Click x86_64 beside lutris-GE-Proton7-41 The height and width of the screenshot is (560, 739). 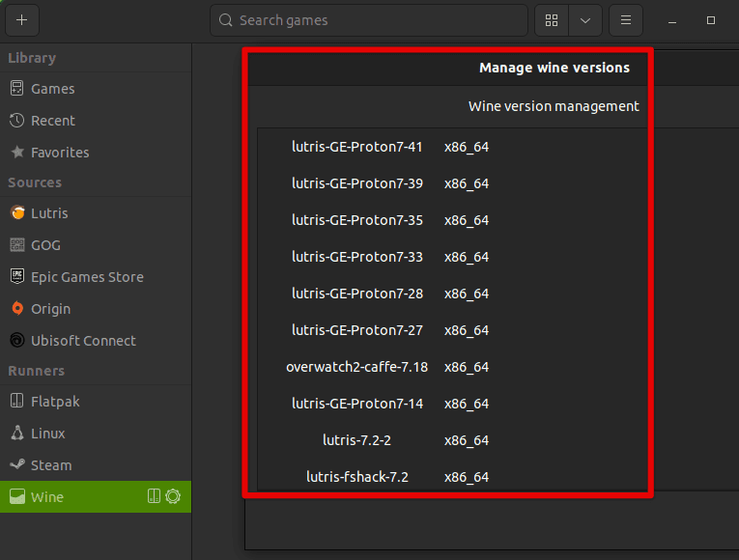click(x=467, y=147)
